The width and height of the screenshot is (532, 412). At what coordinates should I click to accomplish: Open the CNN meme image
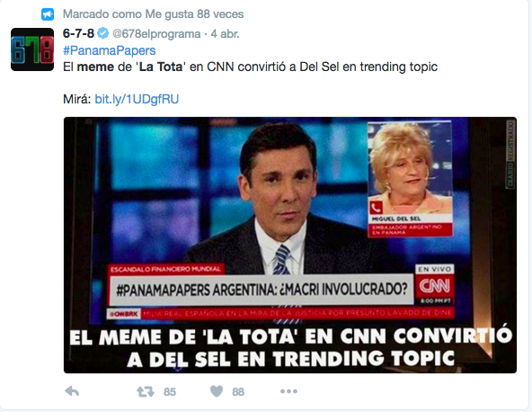pyautogui.click(x=290, y=245)
